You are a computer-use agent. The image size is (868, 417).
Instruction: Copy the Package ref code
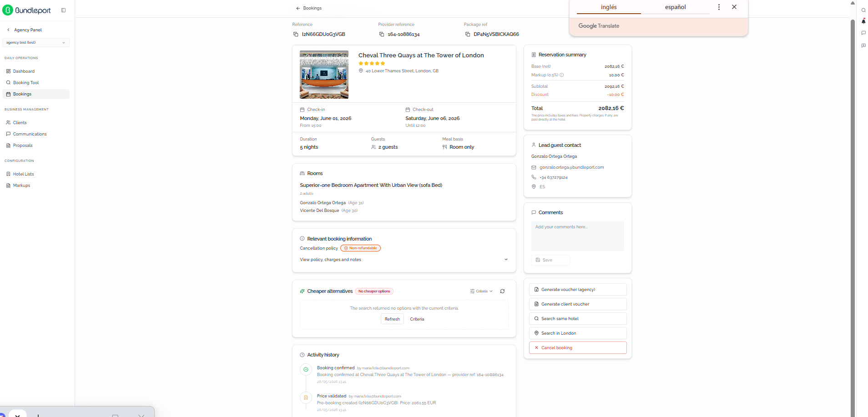coord(468,35)
